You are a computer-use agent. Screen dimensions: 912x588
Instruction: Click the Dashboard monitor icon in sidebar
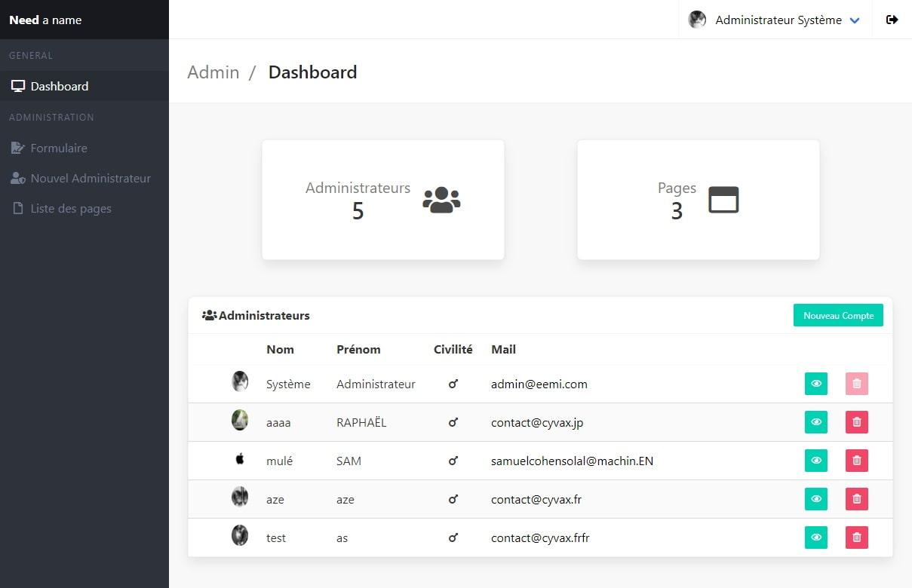coord(18,86)
